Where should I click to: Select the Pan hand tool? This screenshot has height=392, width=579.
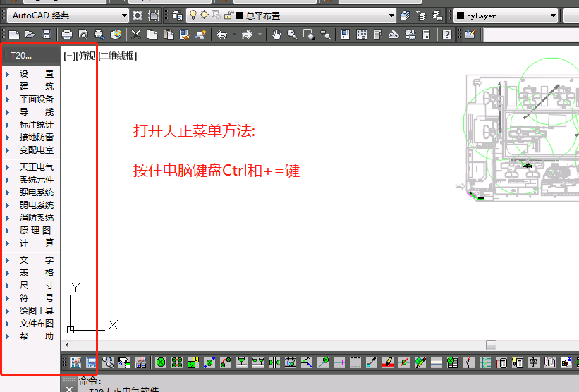[276, 35]
